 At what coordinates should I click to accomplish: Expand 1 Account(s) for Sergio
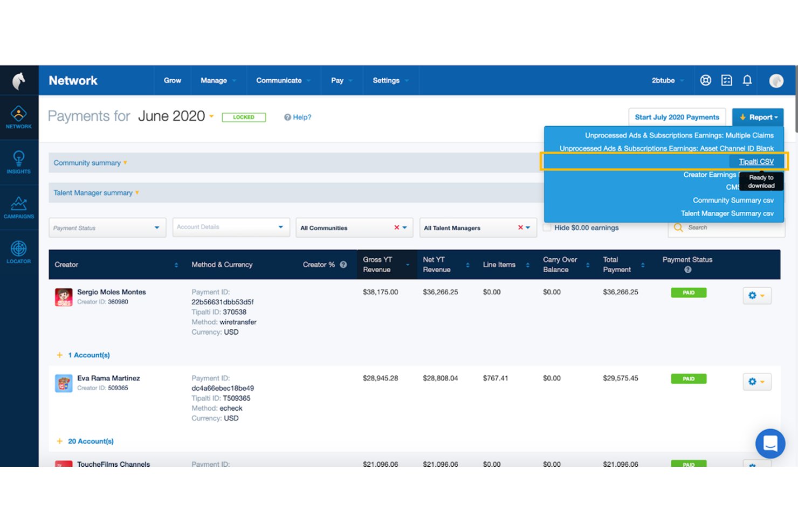click(x=83, y=355)
